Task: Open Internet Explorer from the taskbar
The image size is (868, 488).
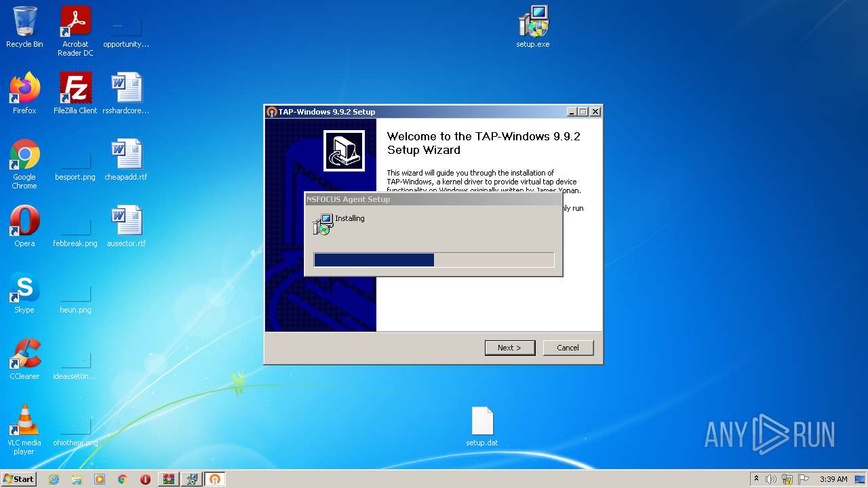Action: point(54,479)
